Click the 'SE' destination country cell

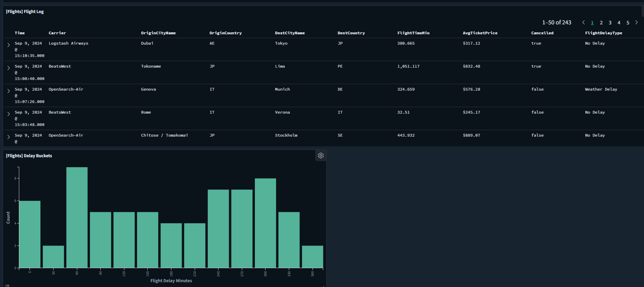[340, 135]
